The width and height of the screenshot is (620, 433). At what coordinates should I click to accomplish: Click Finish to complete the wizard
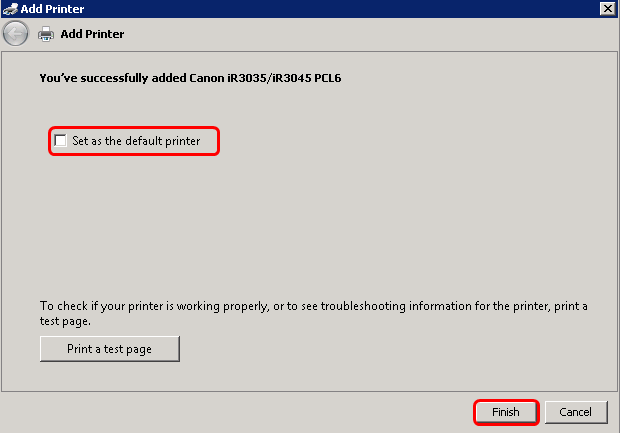click(x=505, y=412)
